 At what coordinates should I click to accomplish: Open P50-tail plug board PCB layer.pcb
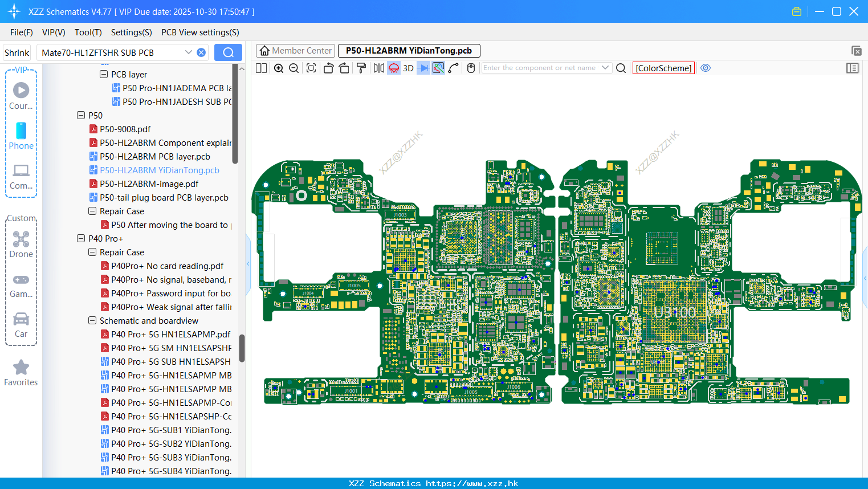click(164, 198)
